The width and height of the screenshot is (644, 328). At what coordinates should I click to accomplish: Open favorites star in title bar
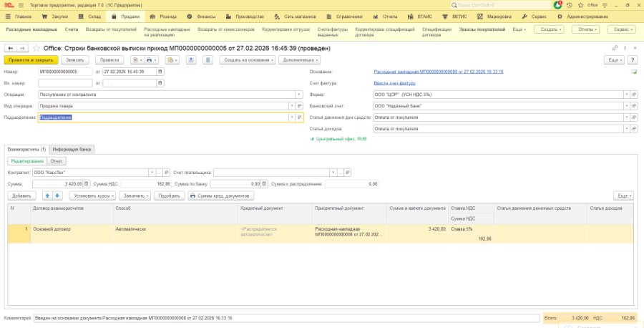[580, 5]
